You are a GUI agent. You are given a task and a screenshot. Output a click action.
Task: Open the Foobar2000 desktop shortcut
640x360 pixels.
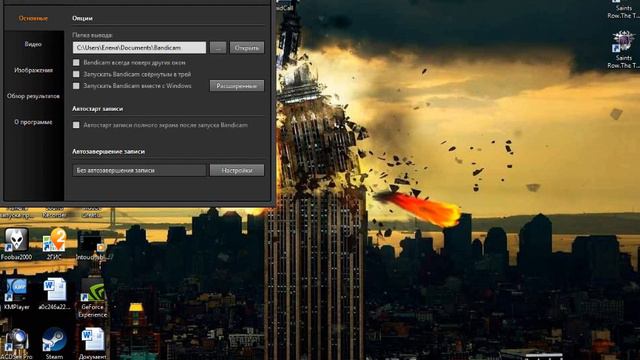point(16,244)
